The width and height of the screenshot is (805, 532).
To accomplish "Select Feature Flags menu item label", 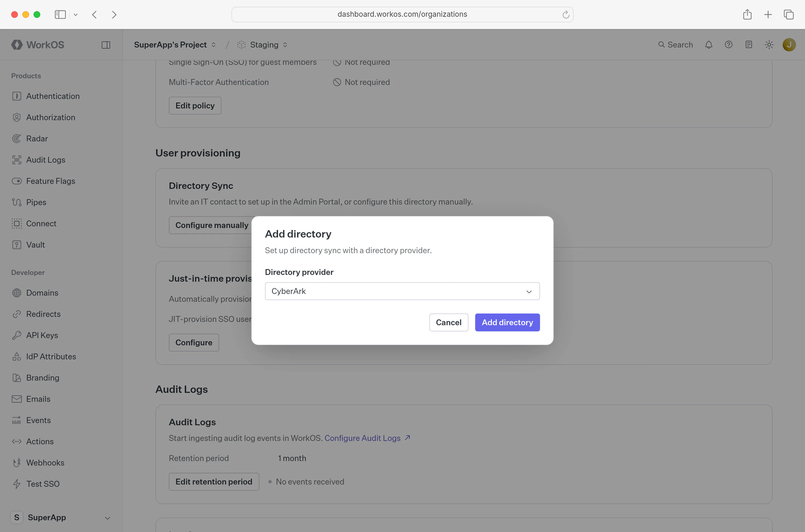I will pyautogui.click(x=51, y=181).
